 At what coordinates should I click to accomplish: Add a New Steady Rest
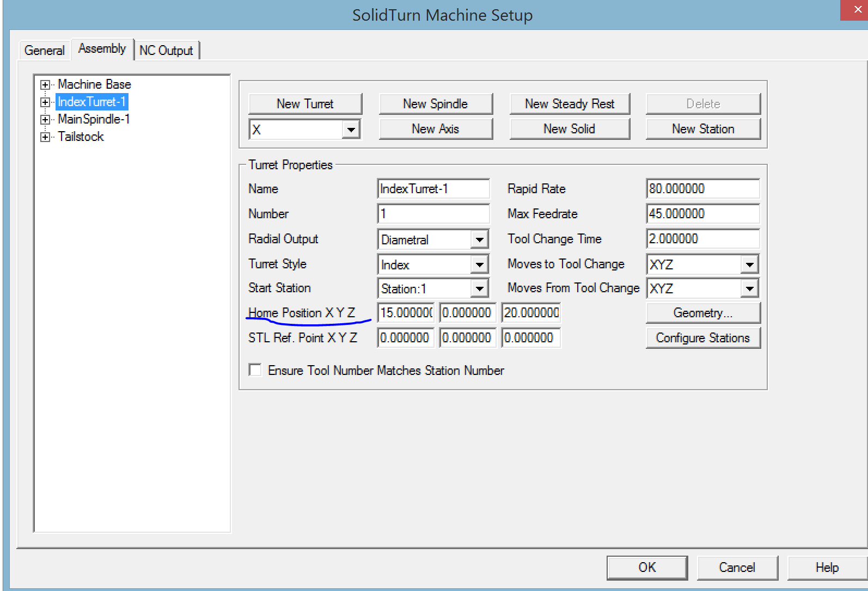(570, 103)
